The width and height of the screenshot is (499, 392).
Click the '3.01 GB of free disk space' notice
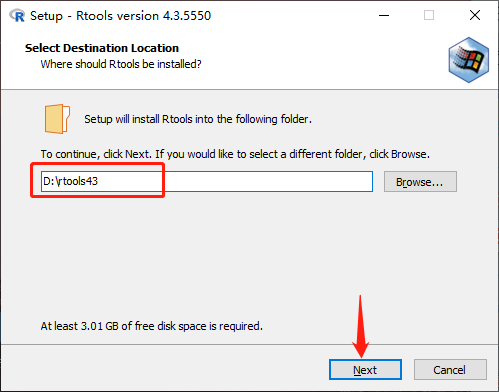point(152,326)
